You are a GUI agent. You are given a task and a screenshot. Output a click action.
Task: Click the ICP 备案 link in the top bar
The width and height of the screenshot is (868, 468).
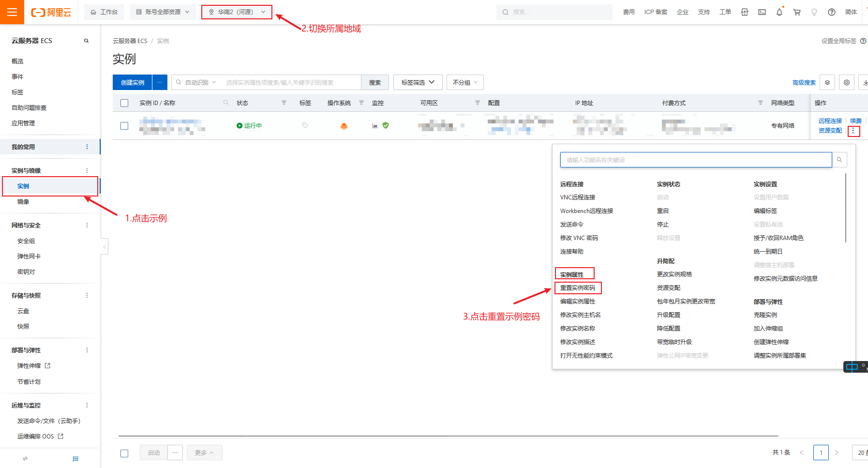point(656,12)
